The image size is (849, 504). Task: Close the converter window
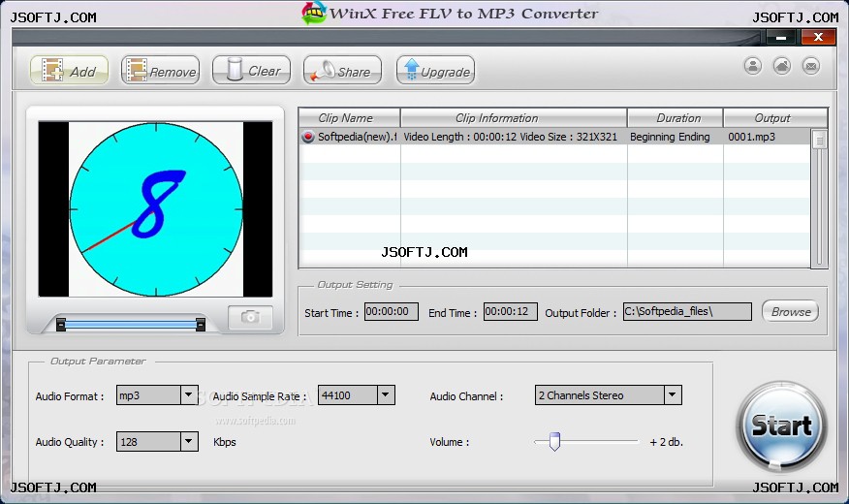[818, 37]
